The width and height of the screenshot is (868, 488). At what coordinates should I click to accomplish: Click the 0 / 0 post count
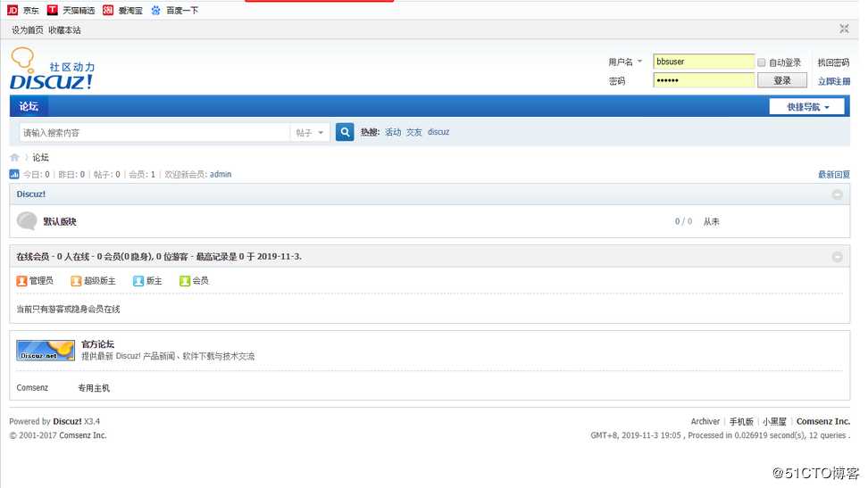point(683,221)
